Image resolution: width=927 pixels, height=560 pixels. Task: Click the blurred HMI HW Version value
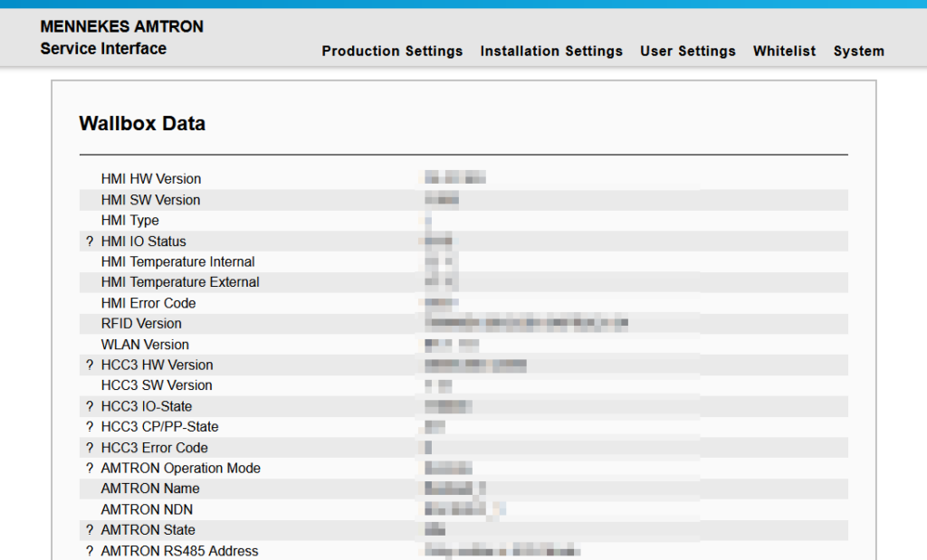tap(455, 177)
